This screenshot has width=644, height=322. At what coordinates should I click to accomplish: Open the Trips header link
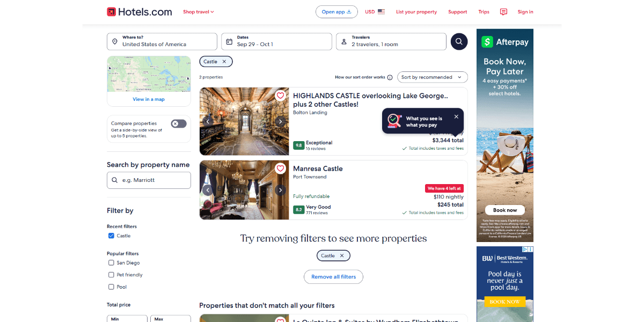pyautogui.click(x=484, y=12)
